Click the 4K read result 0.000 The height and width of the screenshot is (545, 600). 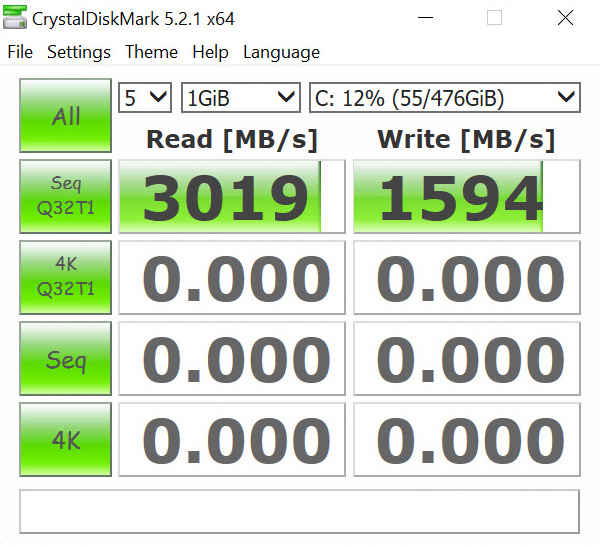232,440
